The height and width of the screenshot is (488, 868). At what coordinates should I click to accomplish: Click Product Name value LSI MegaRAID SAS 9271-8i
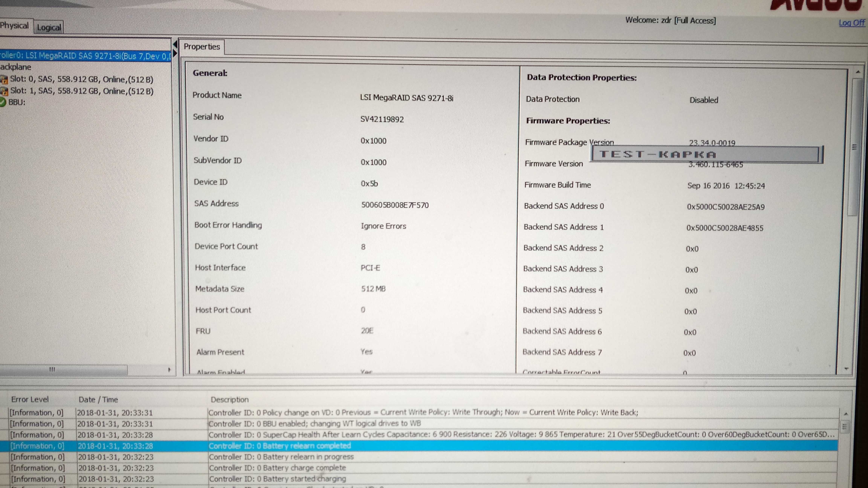point(407,98)
